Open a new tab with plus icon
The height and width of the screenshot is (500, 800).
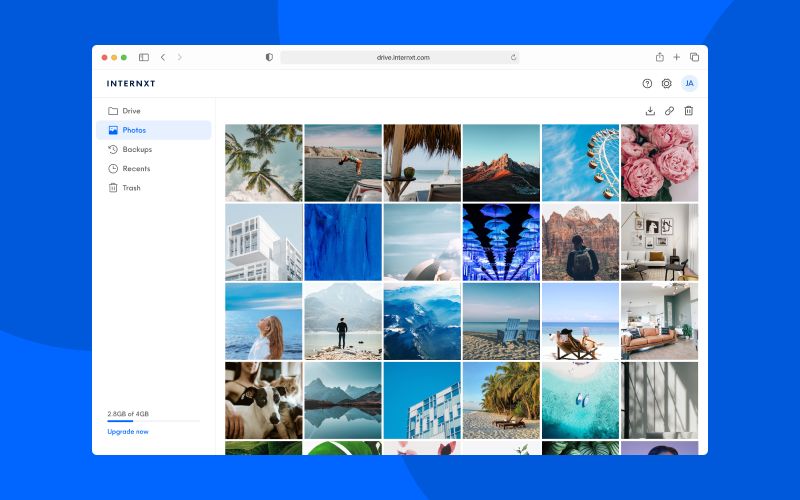(677, 57)
